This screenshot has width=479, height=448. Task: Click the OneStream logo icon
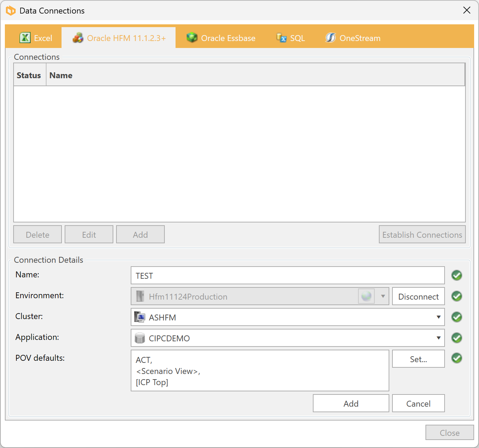tap(330, 38)
